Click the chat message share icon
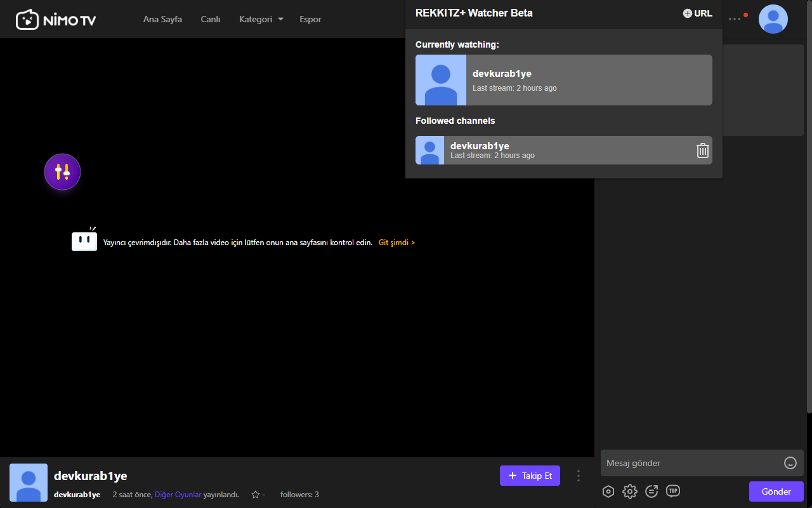The height and width of the screenshot is (508, 812). [x=652, y=491]
